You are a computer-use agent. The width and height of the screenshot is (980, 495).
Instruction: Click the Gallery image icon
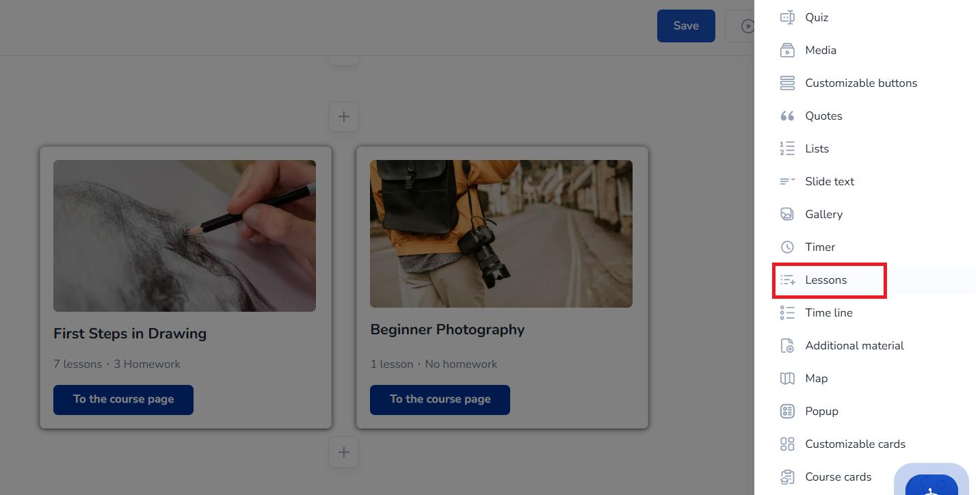pos(787,215)
